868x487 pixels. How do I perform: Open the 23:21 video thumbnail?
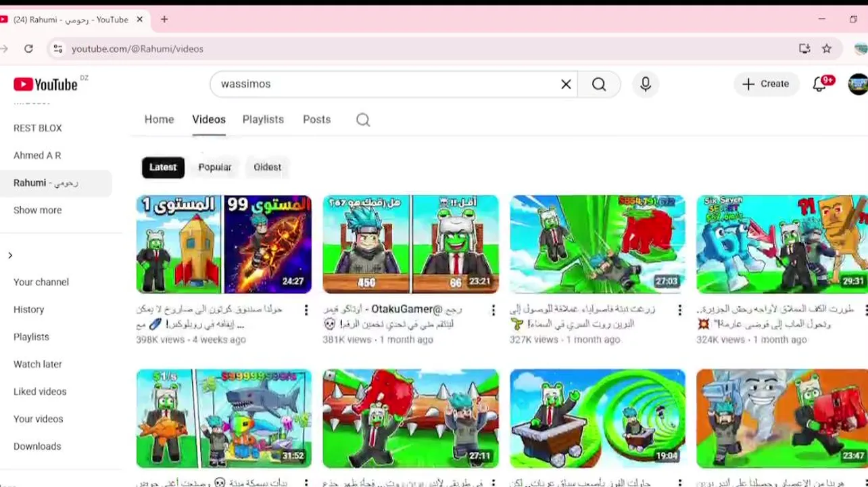point(410,244)
